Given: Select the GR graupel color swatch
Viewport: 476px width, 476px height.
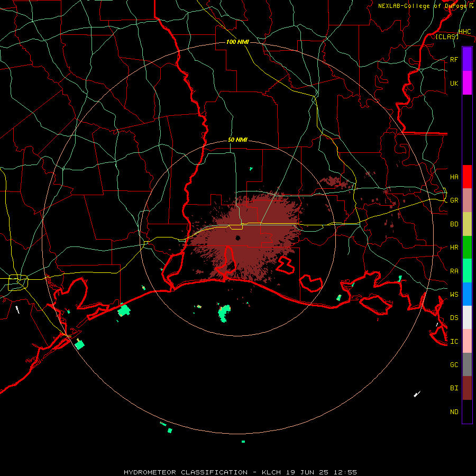Looking at the screenshot, I should point(467,200).
